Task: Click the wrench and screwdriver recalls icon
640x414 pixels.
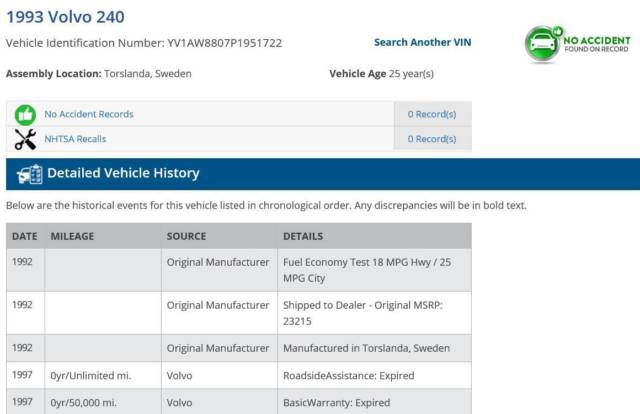Action: [25, 139]
